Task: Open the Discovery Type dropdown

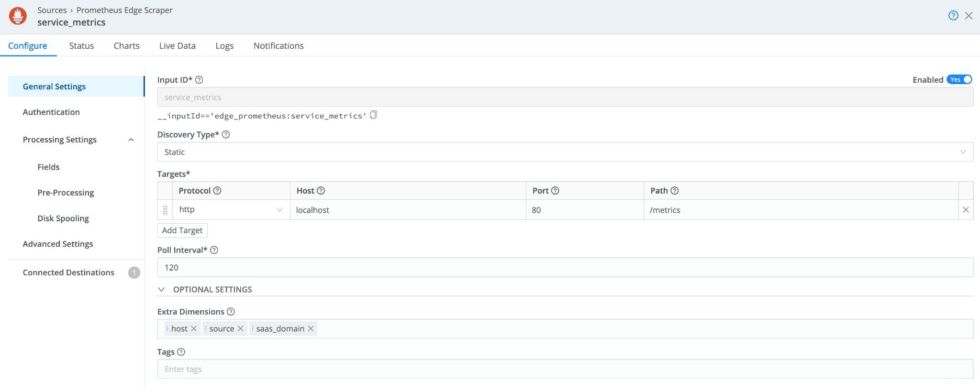Action: click(x=565, y=152)
